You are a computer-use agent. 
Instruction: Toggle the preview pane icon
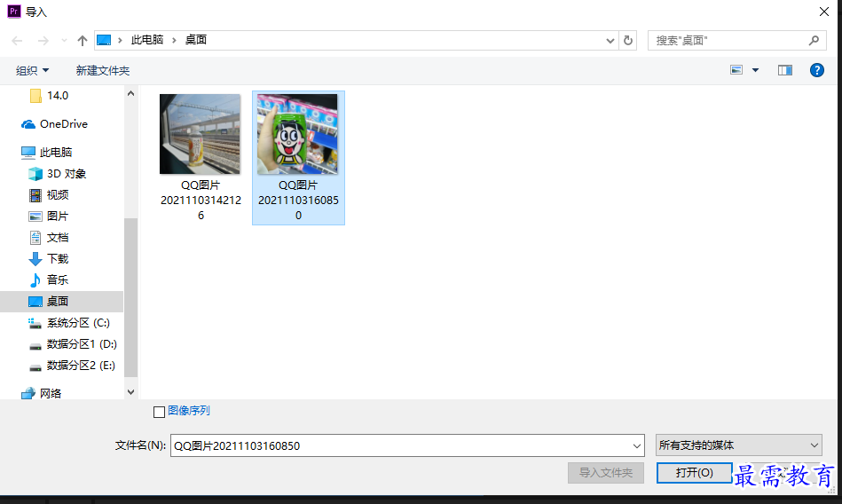(x=784, y=70)
